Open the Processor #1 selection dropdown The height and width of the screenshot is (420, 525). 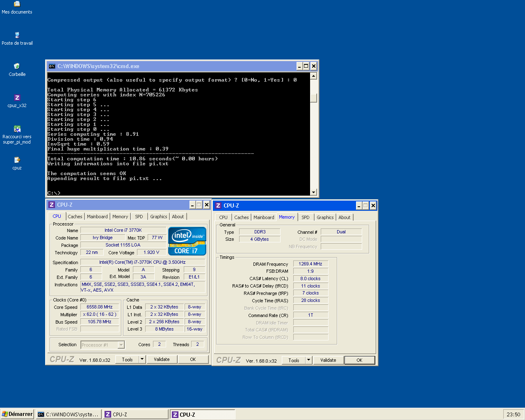[x=121, y=345]
